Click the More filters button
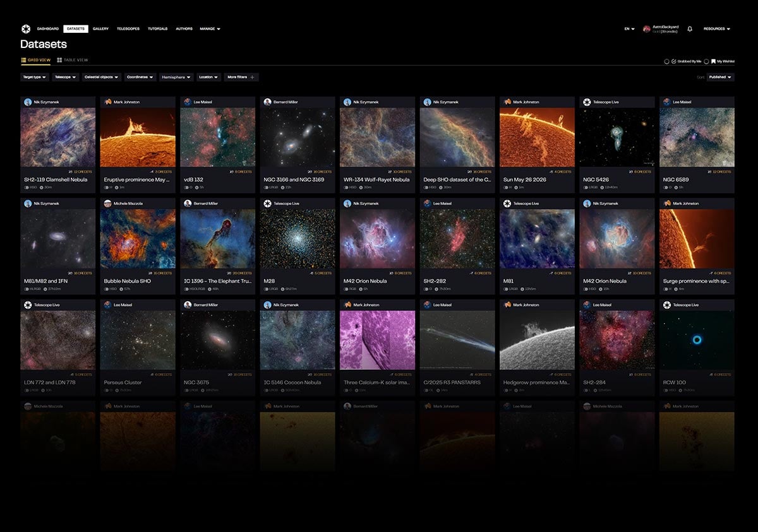The height and width of the screenshot is (532, 758). click(x=241, y=77)
